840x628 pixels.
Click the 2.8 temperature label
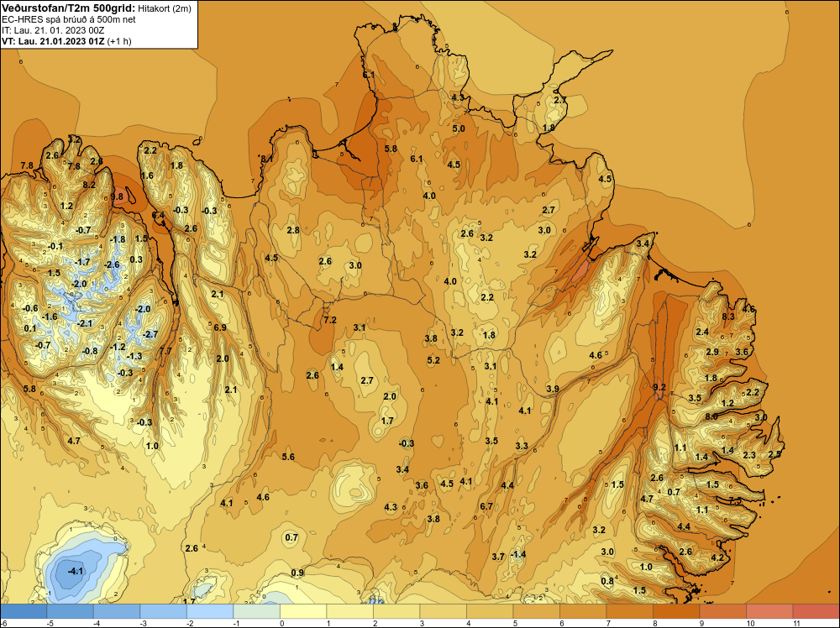pyautogui.click(x=293, y=230)
